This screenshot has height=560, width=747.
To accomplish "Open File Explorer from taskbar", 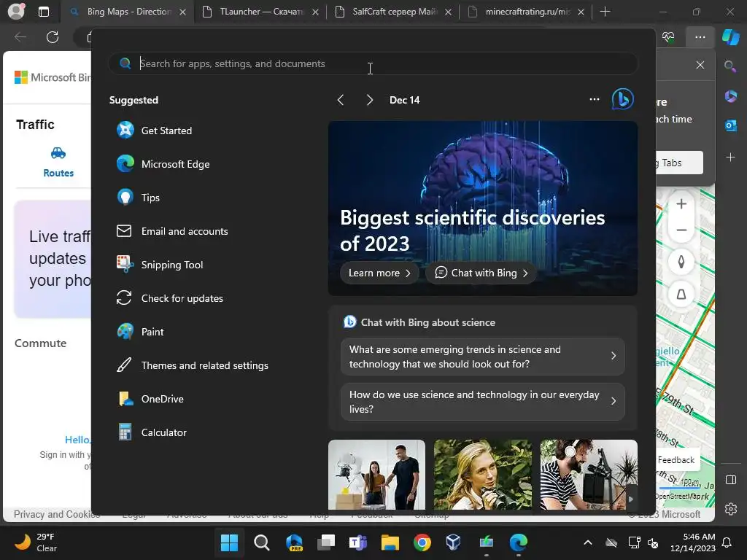I will tap(390, 542).
